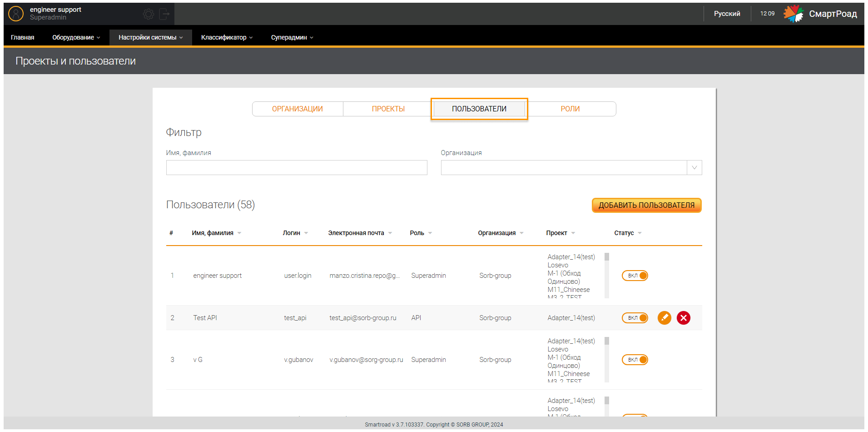868x432 pixels.
Task: Open the Классификатор menu
Action: tap(227, 37)
